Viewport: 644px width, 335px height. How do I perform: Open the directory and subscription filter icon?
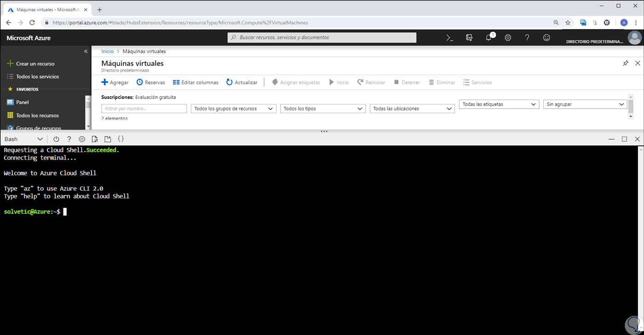tap(469, 38)
